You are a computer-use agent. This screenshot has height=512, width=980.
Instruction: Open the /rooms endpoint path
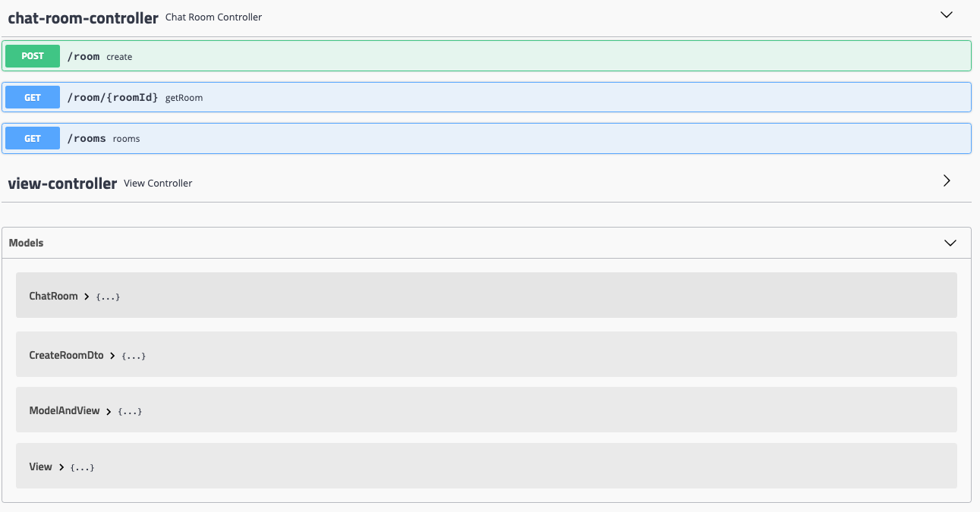tap(87, 139)
